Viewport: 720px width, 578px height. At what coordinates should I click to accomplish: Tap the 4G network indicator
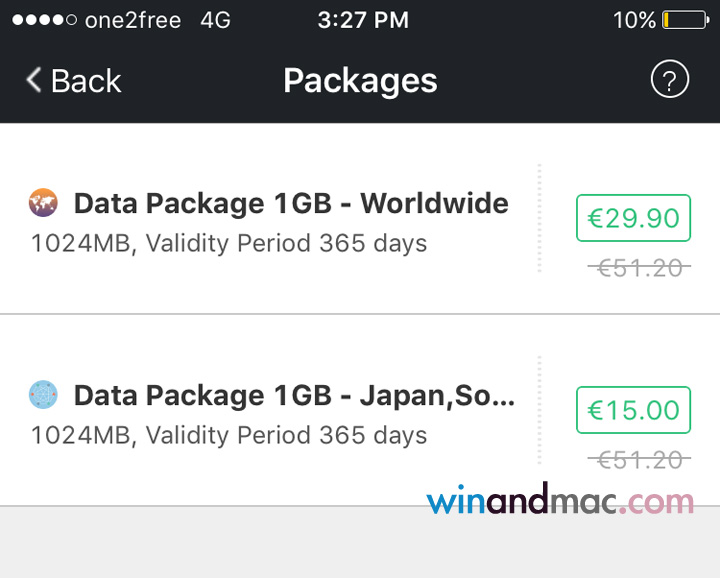pos(217,20)
